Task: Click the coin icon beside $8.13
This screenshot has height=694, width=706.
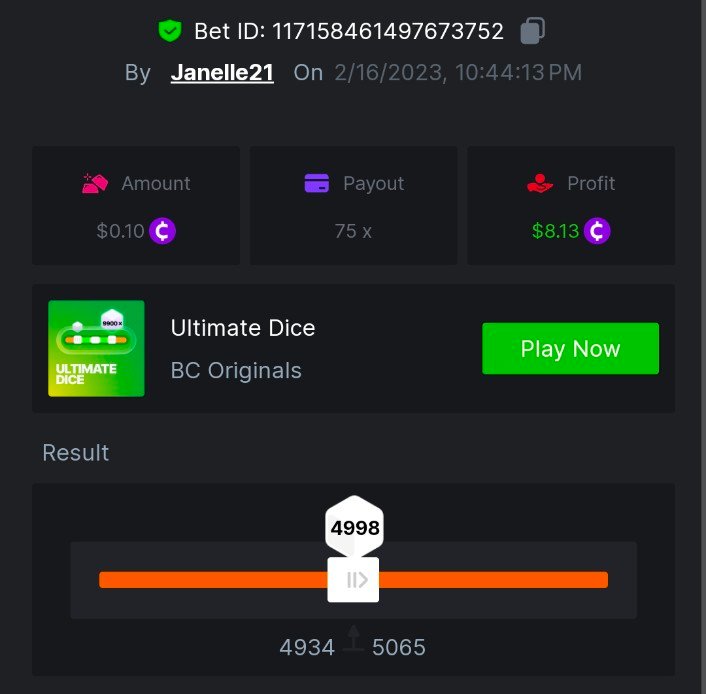Action: coord(597,231)
